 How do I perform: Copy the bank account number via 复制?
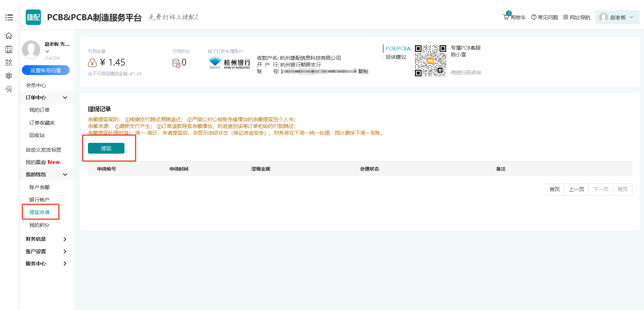pyautogui.click(x=363, y=71)
